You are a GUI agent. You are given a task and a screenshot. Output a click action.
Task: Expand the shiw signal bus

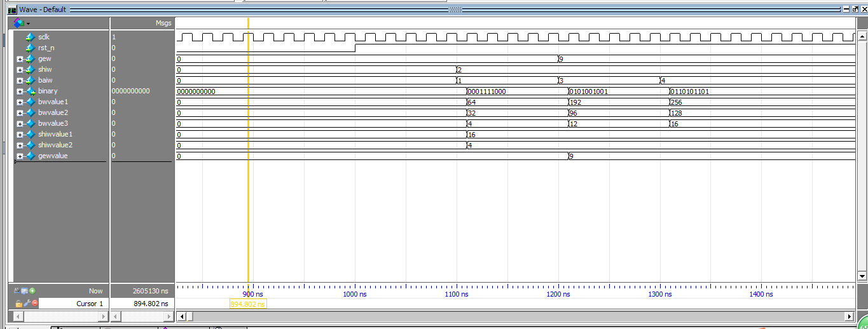20,70
